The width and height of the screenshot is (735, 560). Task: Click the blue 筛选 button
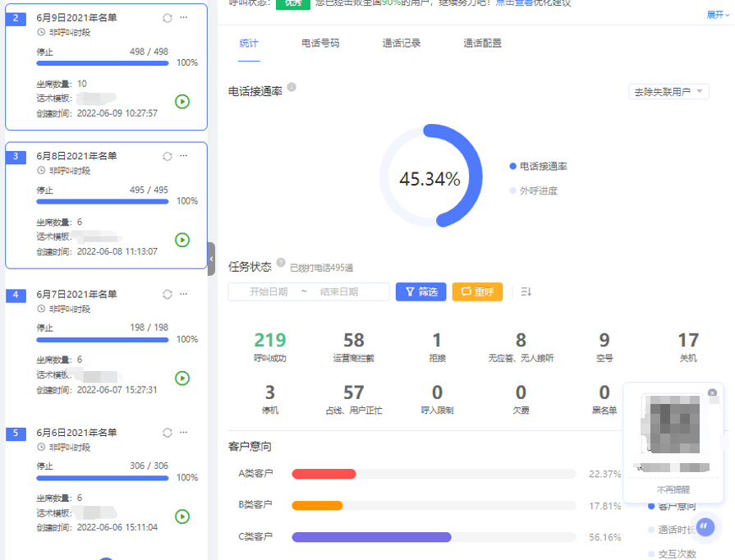click(420, 291)
